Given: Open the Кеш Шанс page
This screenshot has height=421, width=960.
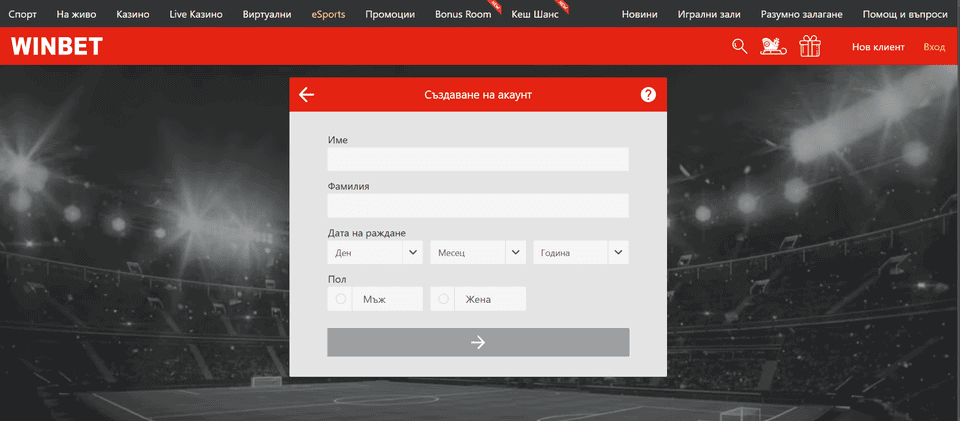Looking at the screenshot, I should click(x=535, y=14).
